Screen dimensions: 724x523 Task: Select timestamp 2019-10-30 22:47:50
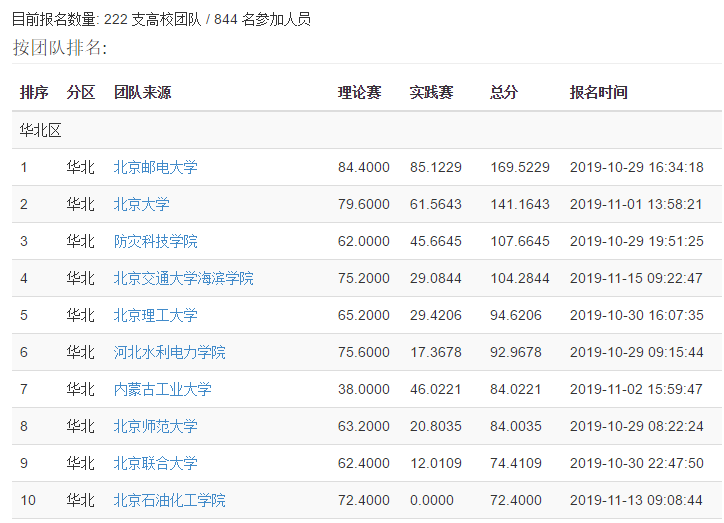637,463
